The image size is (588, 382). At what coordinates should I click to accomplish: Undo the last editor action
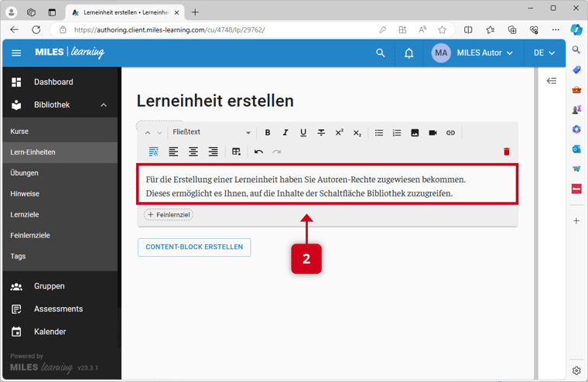pyautogui.click(x=258, y=152)
